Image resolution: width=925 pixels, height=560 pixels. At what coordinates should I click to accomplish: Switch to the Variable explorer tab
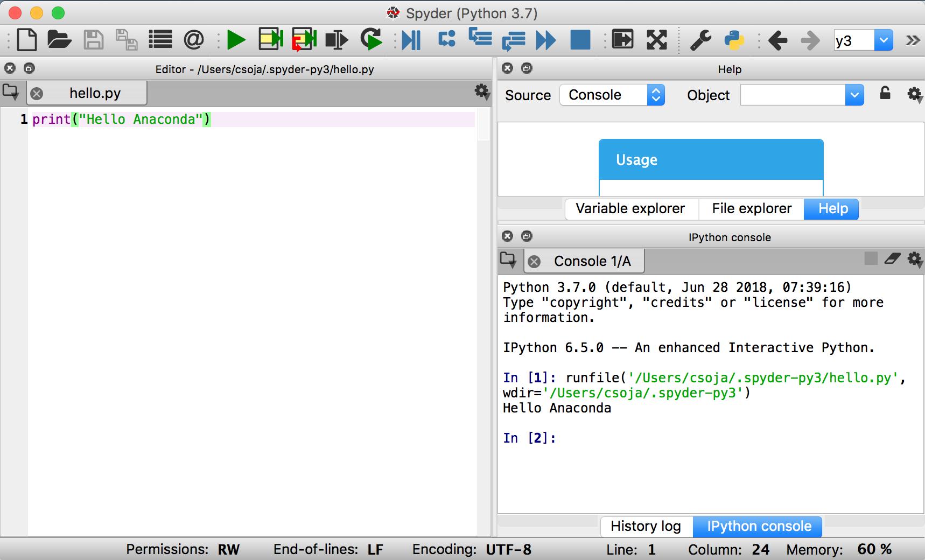pyautogui.click(x=630, y=208)
